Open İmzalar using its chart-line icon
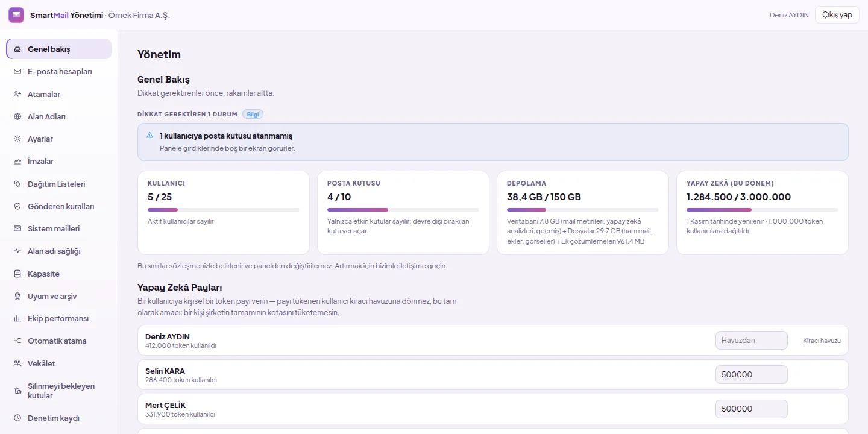 tap(17, 162)
